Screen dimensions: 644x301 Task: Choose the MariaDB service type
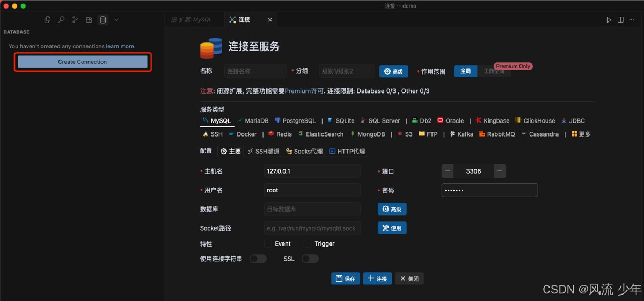[x=253, y=121]
